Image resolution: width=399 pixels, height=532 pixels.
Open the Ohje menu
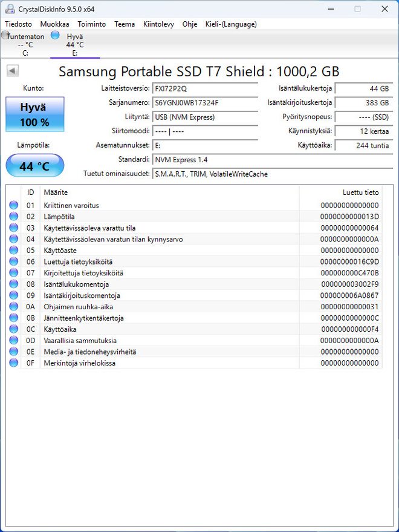pyautogui.click(x=189, y=24)
